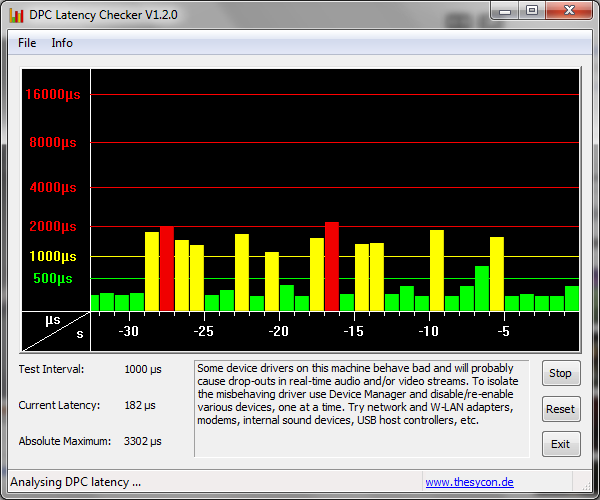The width and height of the screenshot is (600, 500).
Task: Click the red bar near -28 seconds
Action: pos(167,269)
